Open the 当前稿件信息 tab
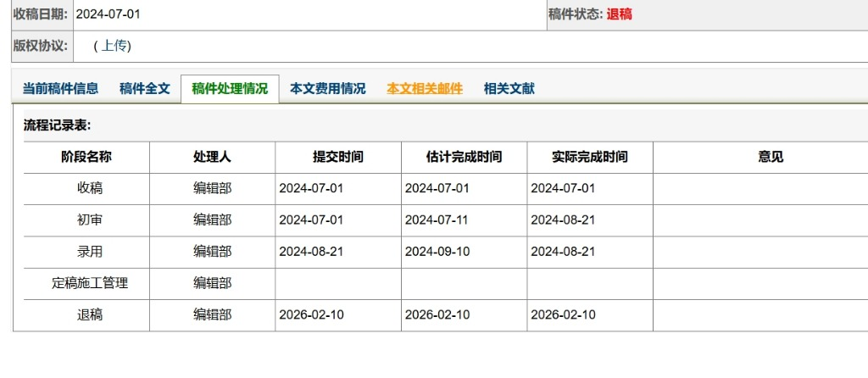This screenshot has width=868, height=378. 60,88
